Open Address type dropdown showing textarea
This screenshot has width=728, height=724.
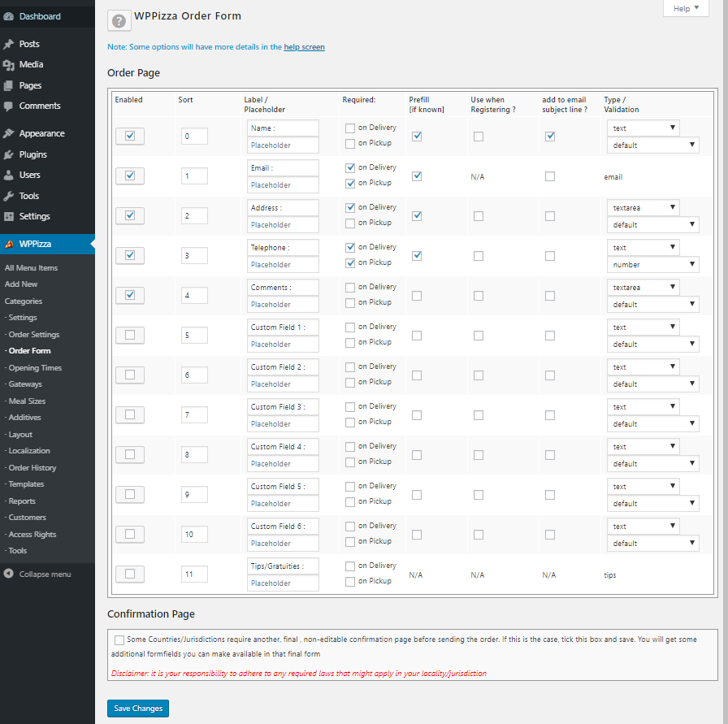(643, 208)
